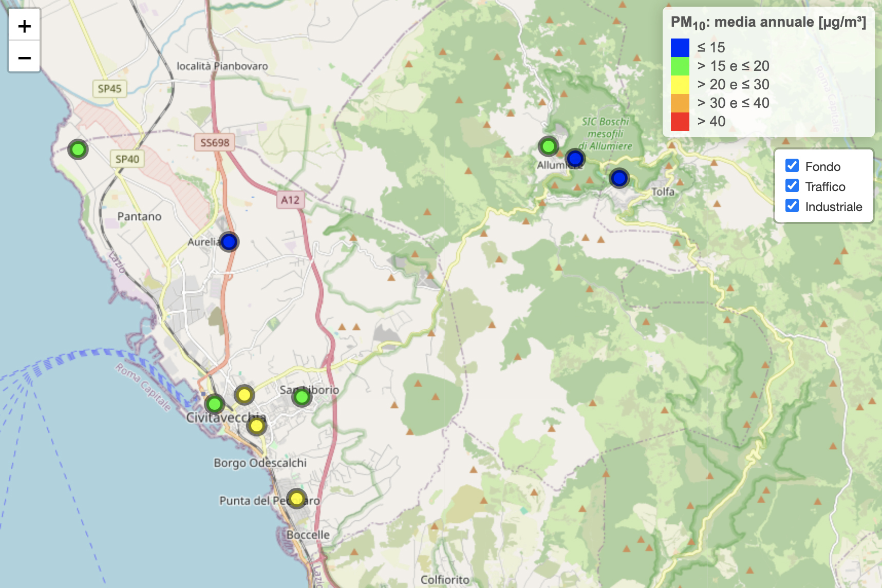Disable the Industriale stations checkbox
Viewport: 882px width, 588px height.
click(792, 206)
